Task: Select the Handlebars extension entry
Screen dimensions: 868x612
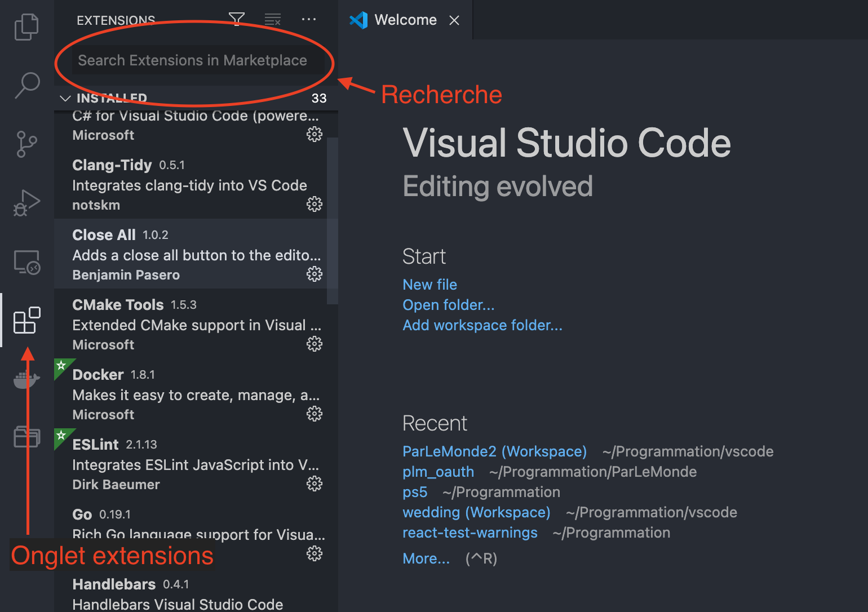Action: point(191,590)
